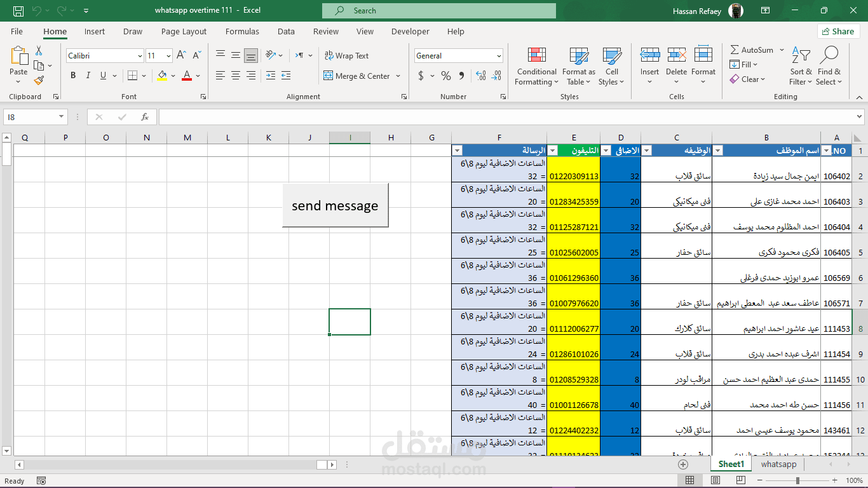
Task: Open Sort & Filter menu
Action: (x=801, y=66)
